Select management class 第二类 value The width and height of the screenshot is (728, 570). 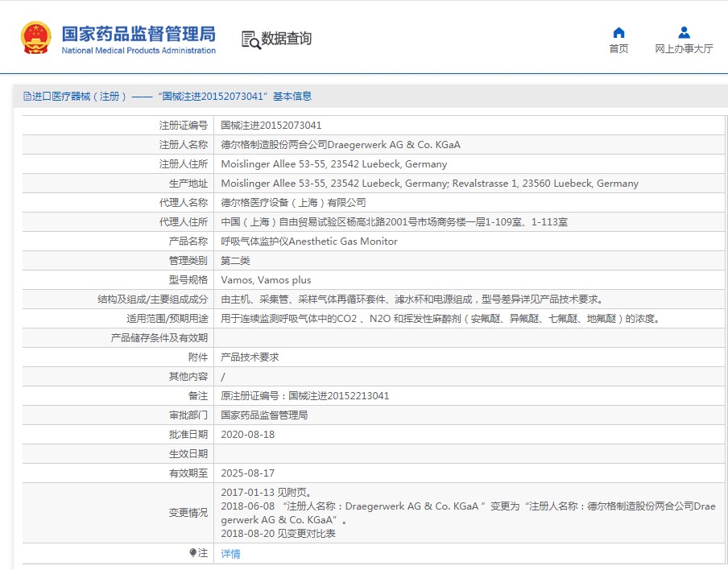coord(235,261)
